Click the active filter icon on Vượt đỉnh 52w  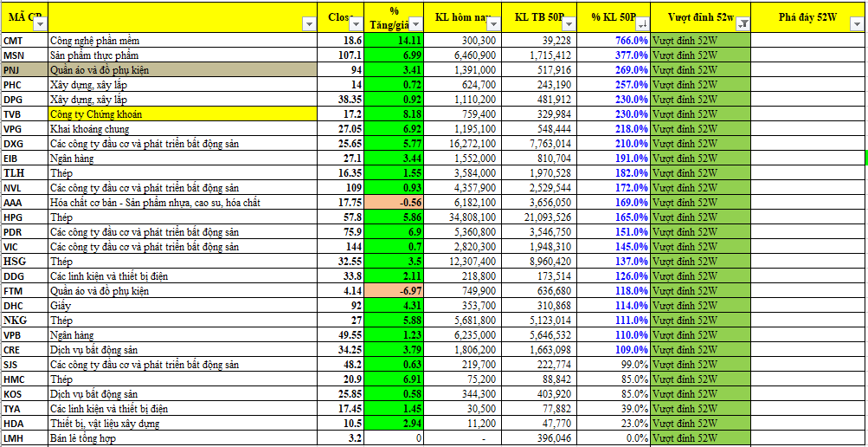click(x=743, y=25)
